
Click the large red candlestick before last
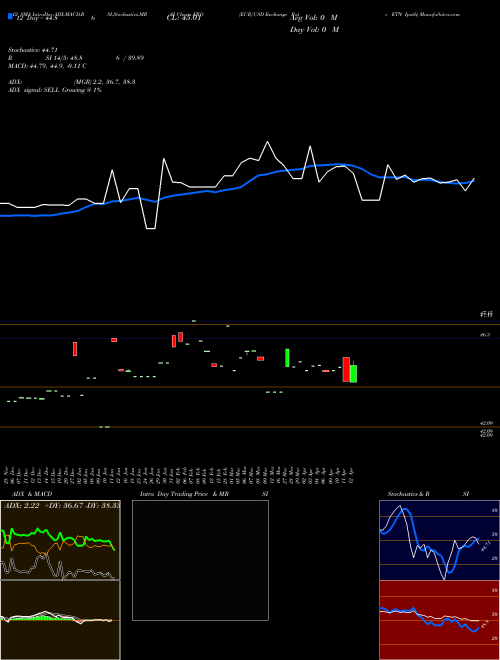(346, 370)
